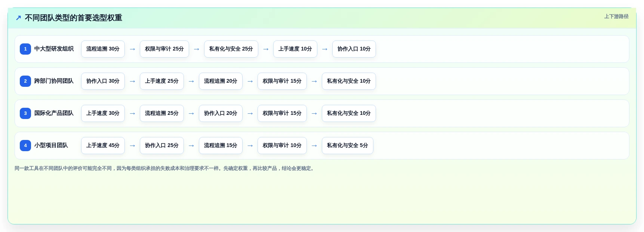
Task: Click the 国际化产品团队 row label
Action: point(54,113)
